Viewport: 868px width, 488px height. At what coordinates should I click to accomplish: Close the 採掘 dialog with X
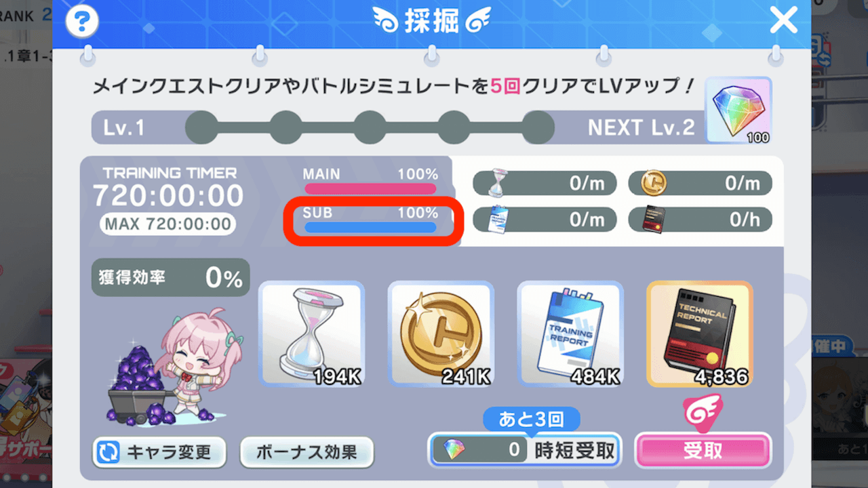tap(784, 20)
